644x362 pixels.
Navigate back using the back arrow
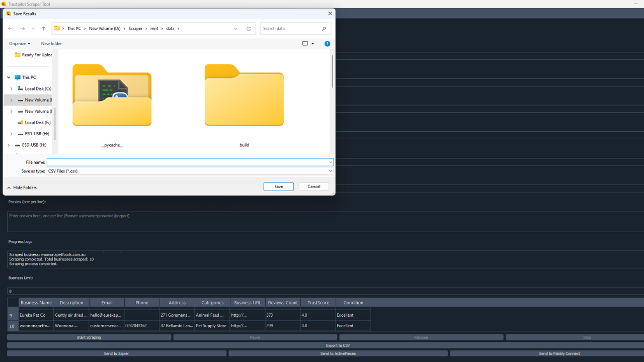click(x=10, y=29)
